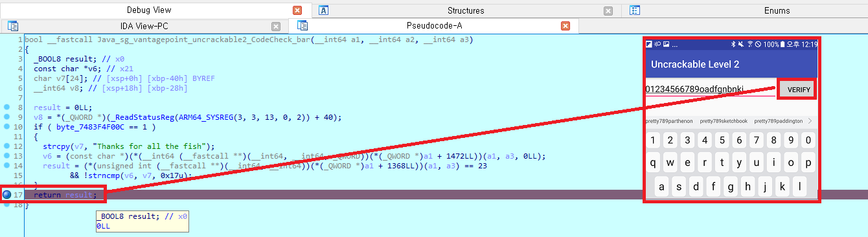Close the Pseudocode-A tab
Screen dimensions: 868x237
pos(565,26)
